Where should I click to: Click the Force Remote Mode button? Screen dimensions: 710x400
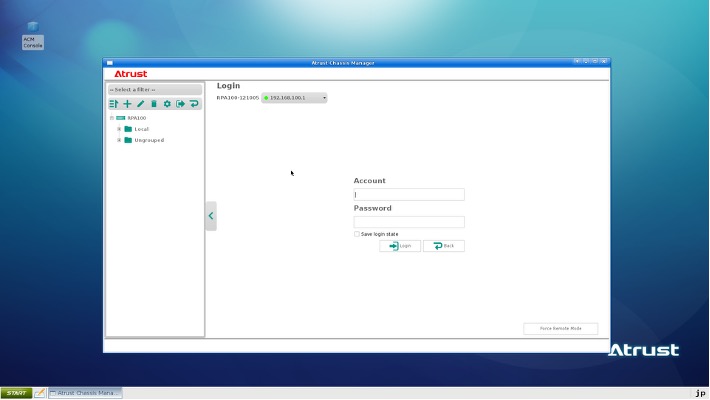[560, 329]
